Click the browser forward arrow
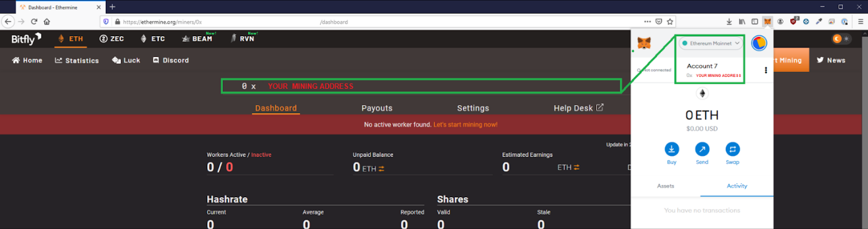868x229 pixels. [21, 21]
